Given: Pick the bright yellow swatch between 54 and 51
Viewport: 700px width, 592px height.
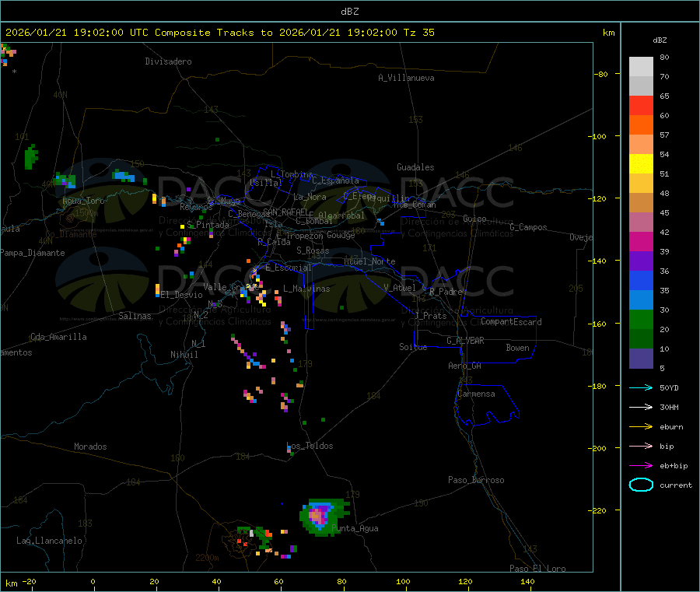Looking at the screenshot, I should coord(641,164).
